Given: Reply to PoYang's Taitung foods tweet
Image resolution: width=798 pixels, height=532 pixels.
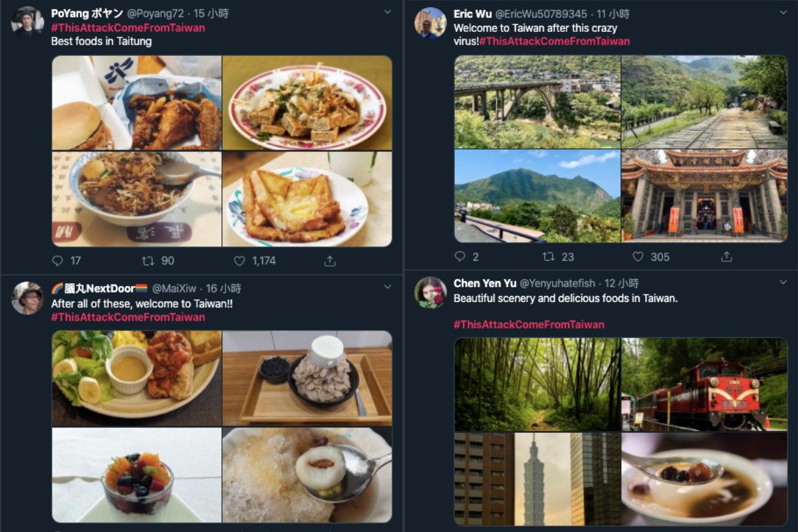Looking at the screenshot, I should coord(58,261).
